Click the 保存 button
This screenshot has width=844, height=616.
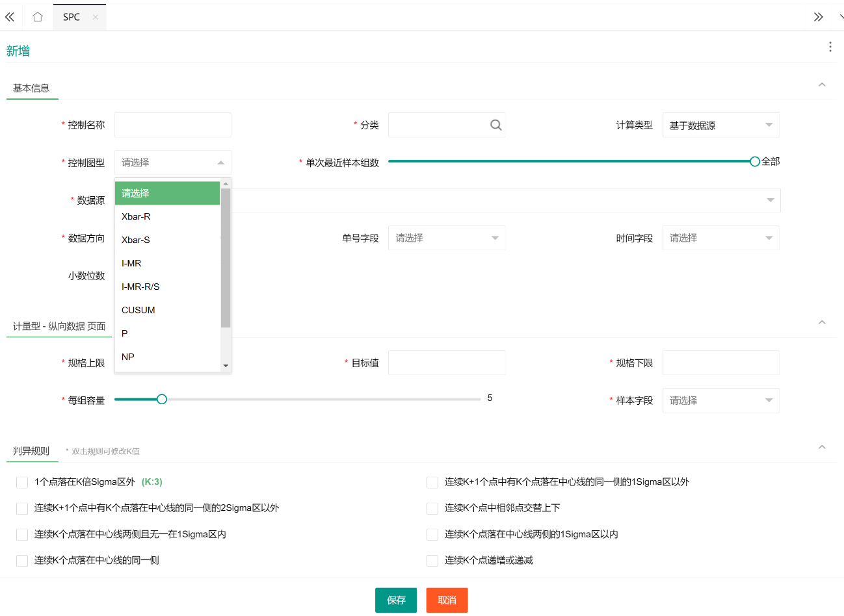(395, 600)
